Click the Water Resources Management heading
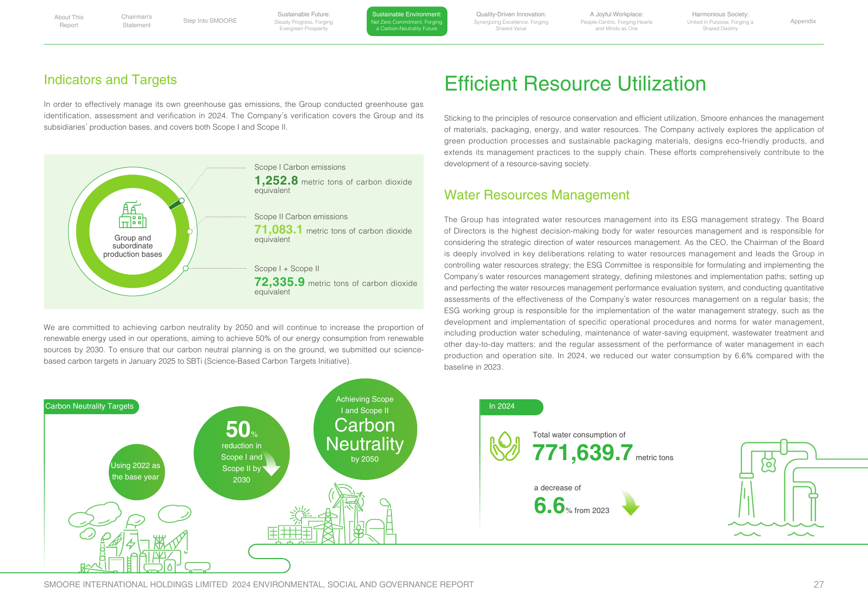The height and width of the screenshot is (614, 868). (x=536, y=195)
